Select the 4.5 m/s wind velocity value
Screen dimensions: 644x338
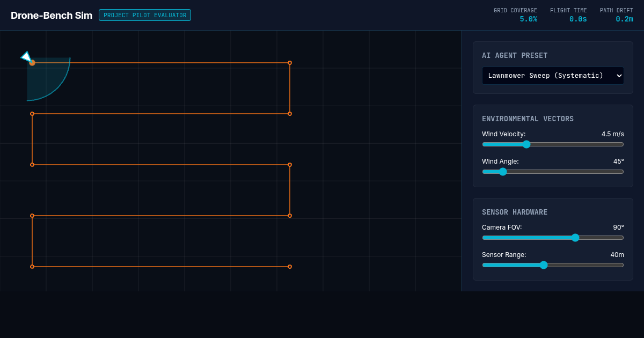(613, 134)
